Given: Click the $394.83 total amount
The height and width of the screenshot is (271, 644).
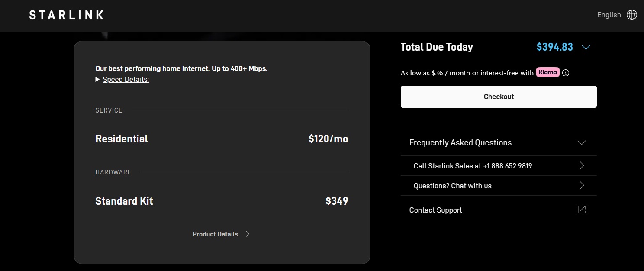Looking at the screenshot, I should click(554, 47).
